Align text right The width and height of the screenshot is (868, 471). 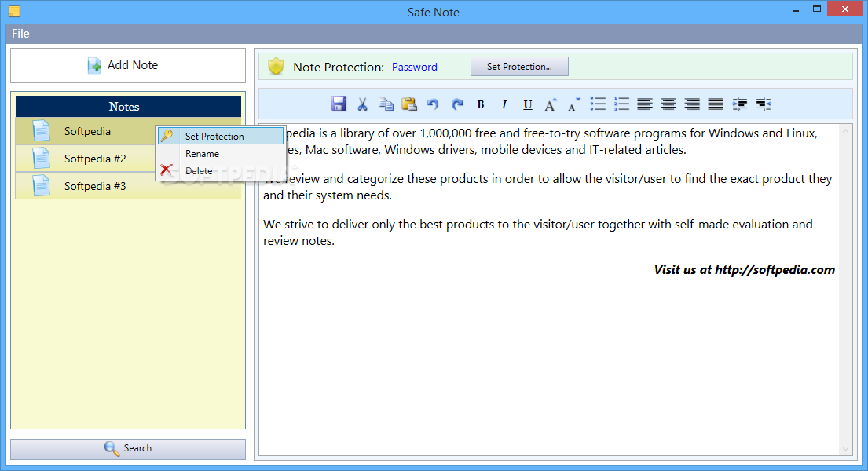coord(692,104)
